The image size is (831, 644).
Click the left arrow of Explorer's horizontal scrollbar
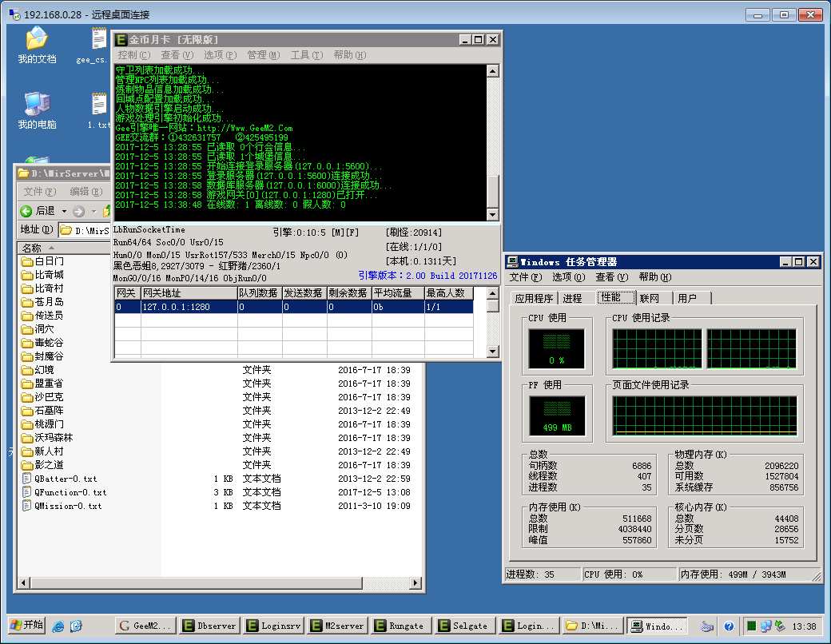pyautogui.click(x=23, y=583)
